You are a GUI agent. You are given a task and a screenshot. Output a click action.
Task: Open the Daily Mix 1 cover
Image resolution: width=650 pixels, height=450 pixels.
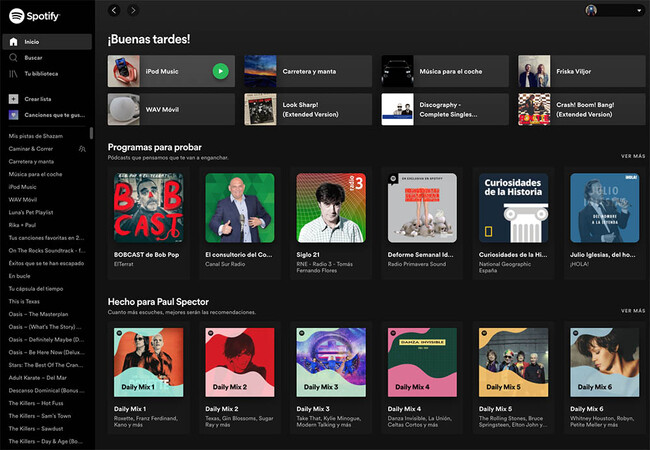148,363
